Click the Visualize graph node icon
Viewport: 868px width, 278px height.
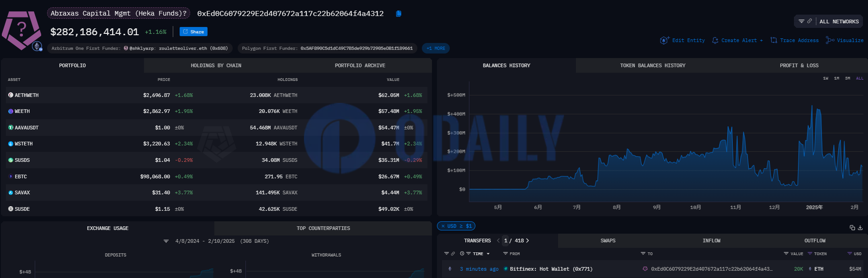point(830,40)
